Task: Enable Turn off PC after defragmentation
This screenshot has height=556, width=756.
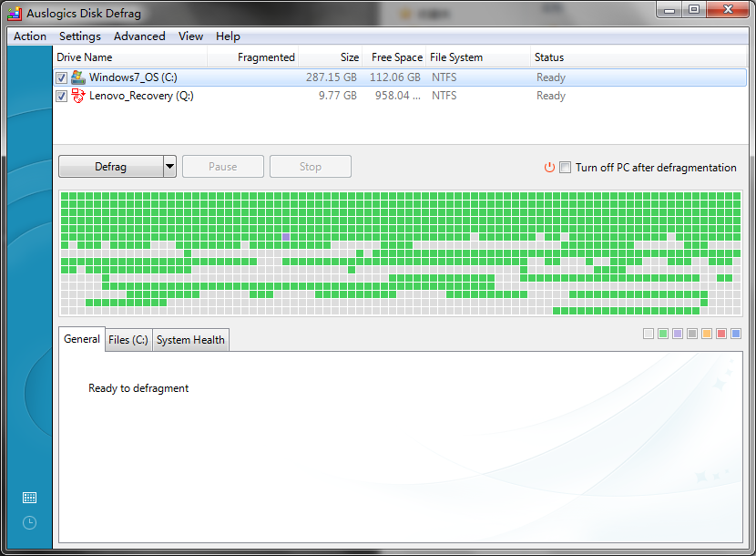Action: (565, 168)
